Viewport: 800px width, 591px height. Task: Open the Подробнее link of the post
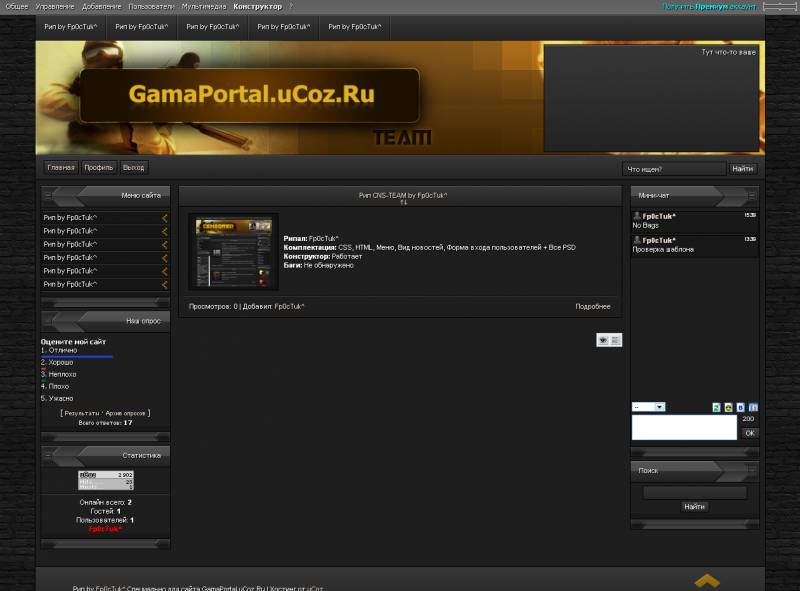pos(593,306)
